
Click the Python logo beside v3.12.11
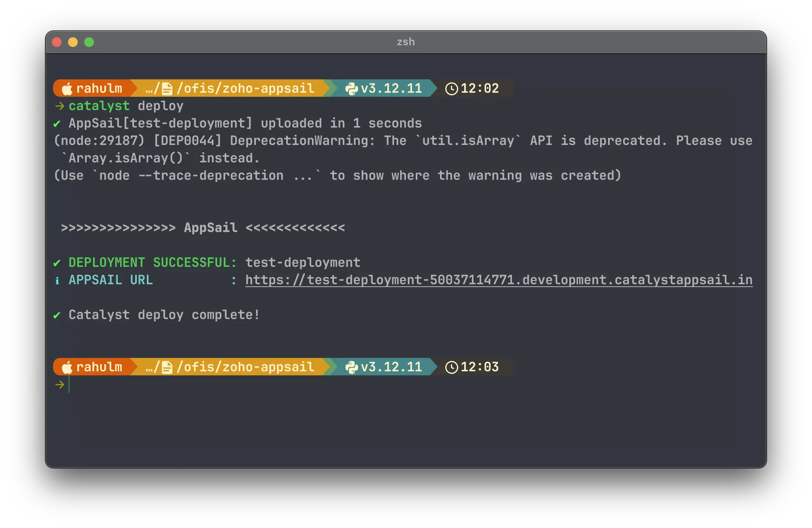(x=352, y=88)
